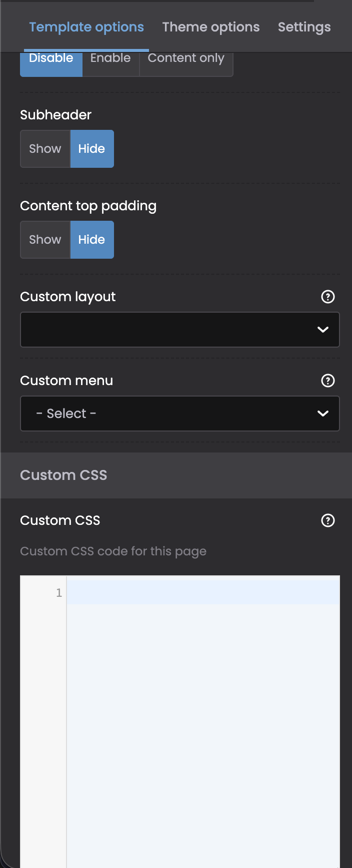Switch to the Theme options tab
The image size is (352, 868).
pyautogui.click(x=211, y=27)
